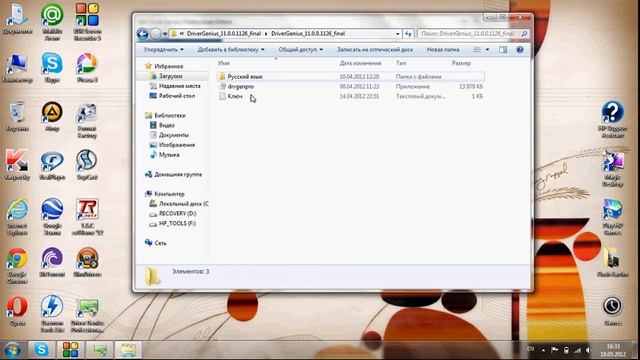Click the Back navigation arrow in Explorer
This screenshot has height=360, width=640.
pyautogui.click(x=142, y=33)
